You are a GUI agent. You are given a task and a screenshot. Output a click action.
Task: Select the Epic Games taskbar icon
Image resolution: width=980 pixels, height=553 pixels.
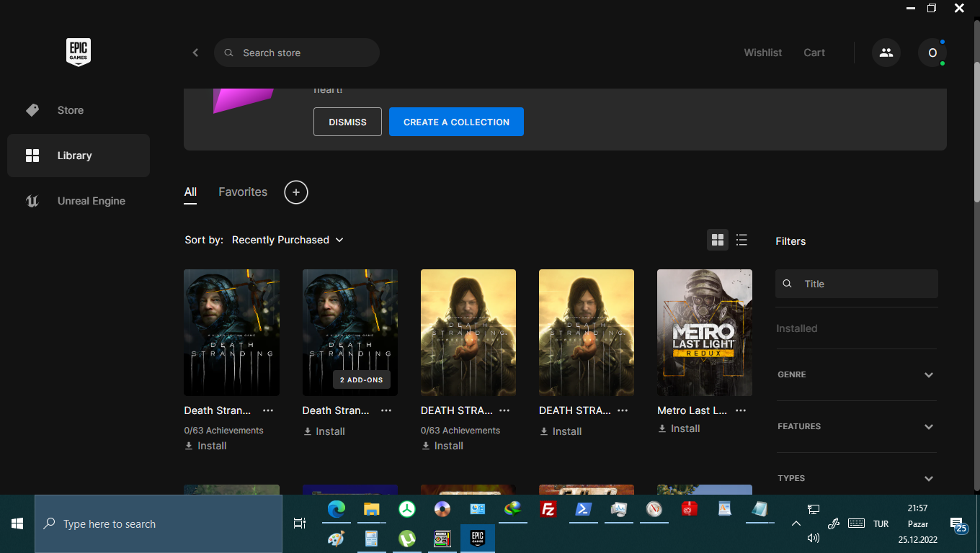477,539
